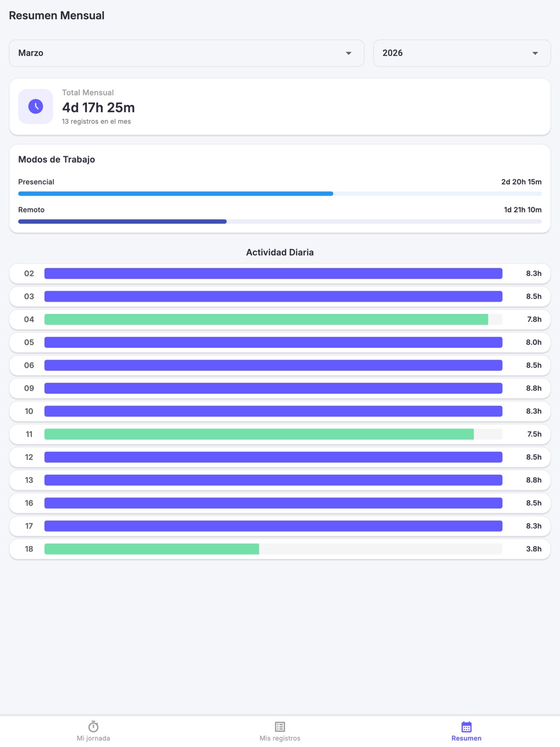Open the Mi jornada stopwatch icon
The height and width of the screenshot is (747, 560).
[x=93, y=726]
